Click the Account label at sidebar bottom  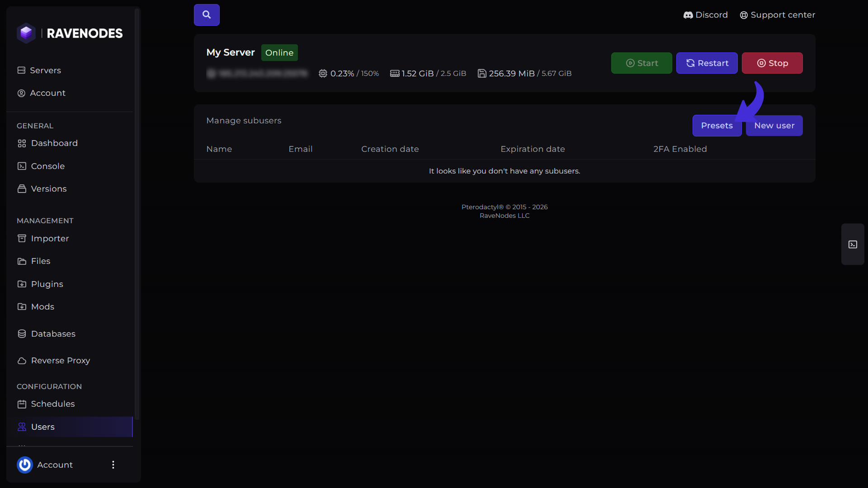(x=55, y=465)
